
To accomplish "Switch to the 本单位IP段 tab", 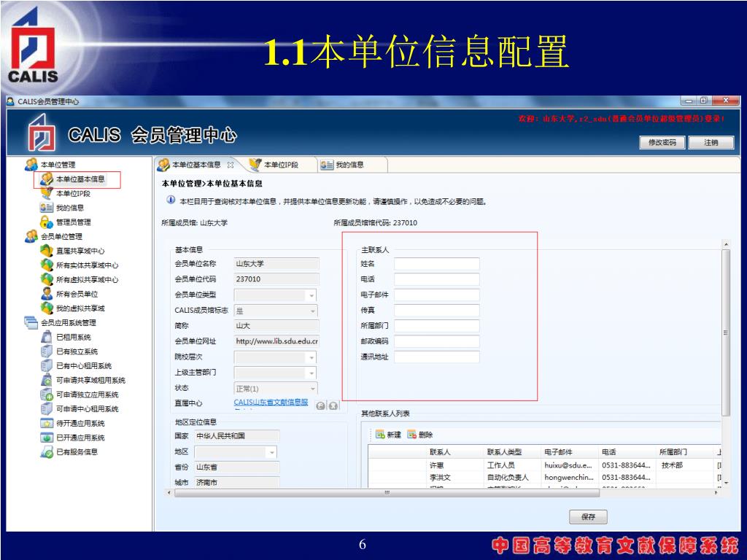I will click(281, 165).
